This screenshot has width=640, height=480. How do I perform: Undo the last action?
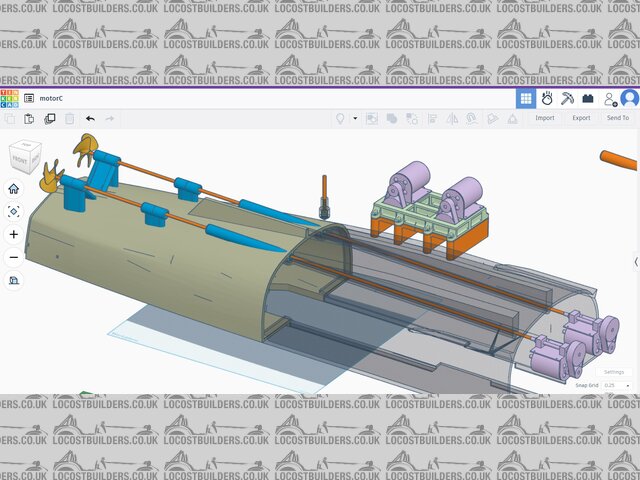pyautogui.click(x=90, y=118)
